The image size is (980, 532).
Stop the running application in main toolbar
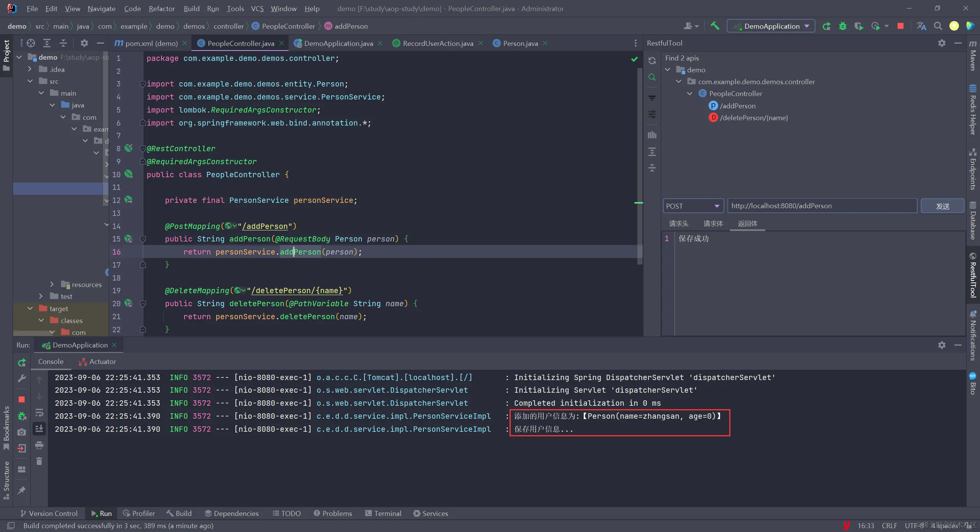pos(900,26)
